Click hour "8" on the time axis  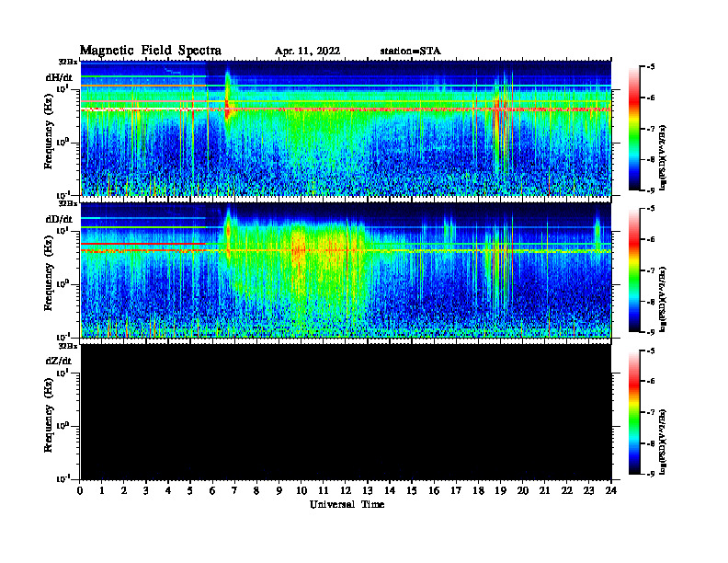(x=256, y=491)
